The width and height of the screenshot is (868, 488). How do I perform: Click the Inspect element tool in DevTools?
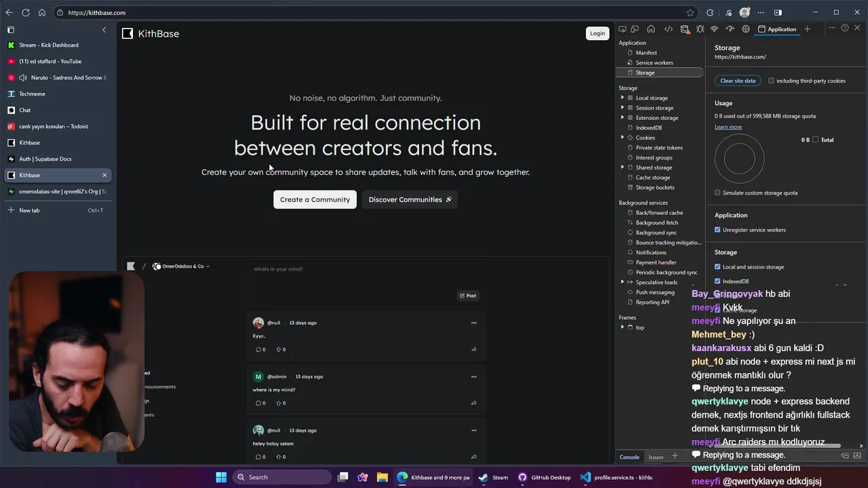click(x=623, y=29)
